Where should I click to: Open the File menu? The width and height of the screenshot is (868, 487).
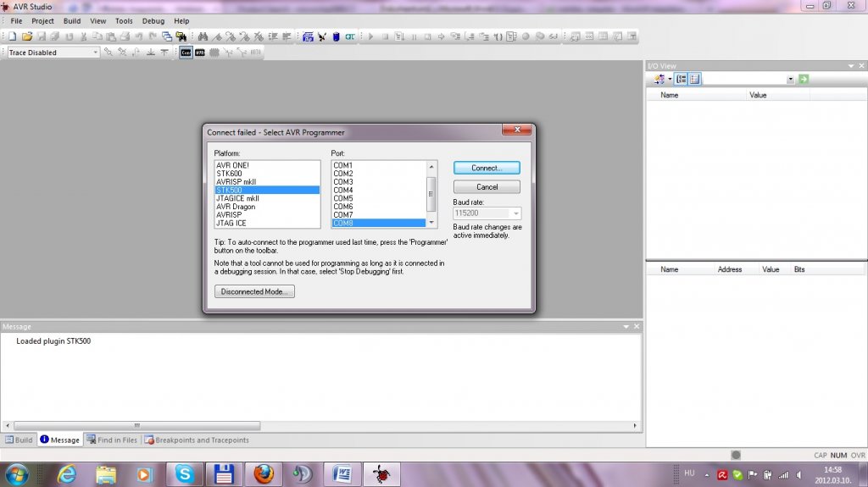pos(17,21)
